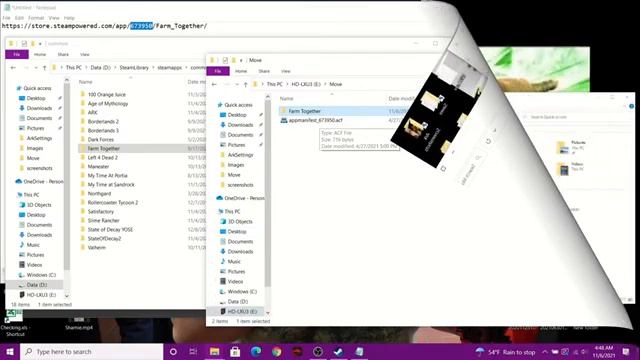Sort by Name column in left window
Image resolution: width=640 pixels, height=360 pixels.
click(x=85, y=82)
